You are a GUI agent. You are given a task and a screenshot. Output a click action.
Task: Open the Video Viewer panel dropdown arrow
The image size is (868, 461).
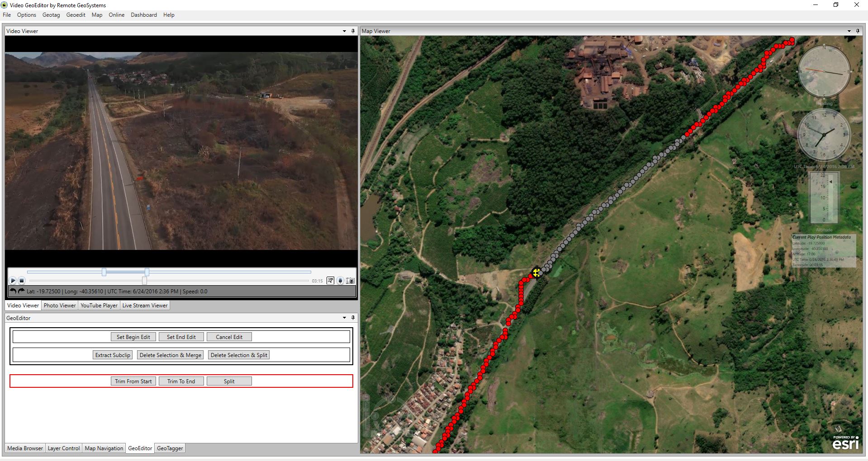(344, 31)
